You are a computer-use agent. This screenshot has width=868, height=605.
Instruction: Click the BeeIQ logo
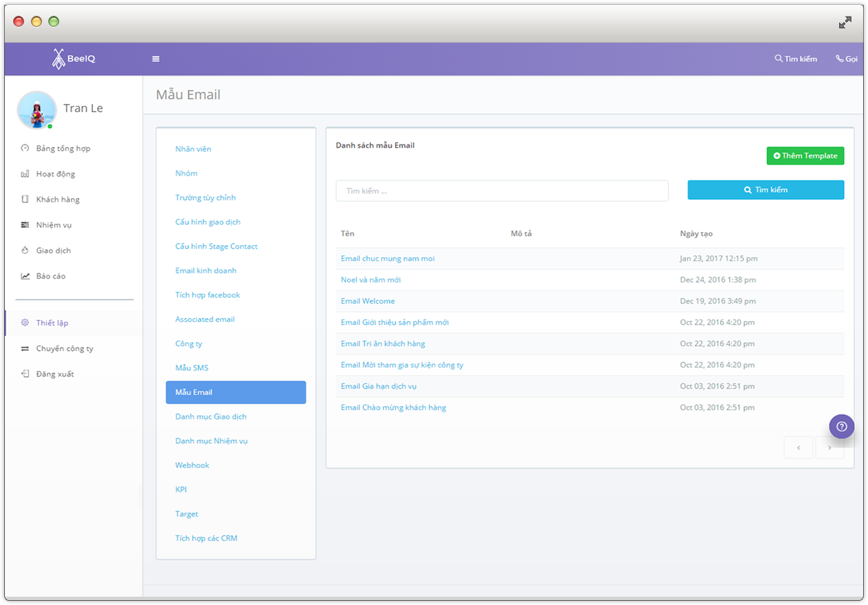[x=74, y=59]
